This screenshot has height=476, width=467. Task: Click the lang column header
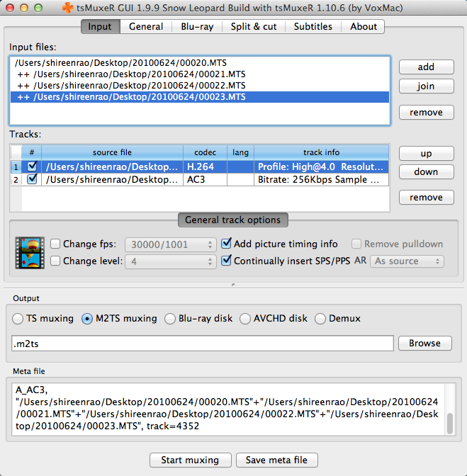(x=240, y=152)
